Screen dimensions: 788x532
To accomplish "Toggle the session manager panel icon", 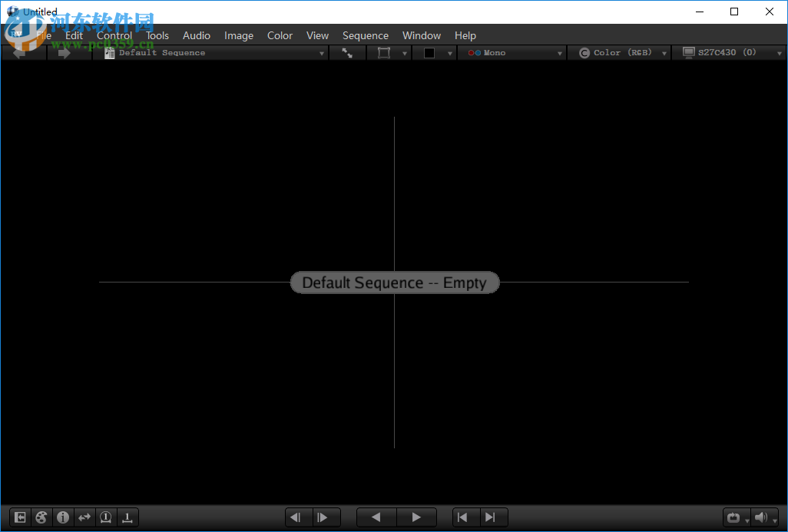I will 20,517.
